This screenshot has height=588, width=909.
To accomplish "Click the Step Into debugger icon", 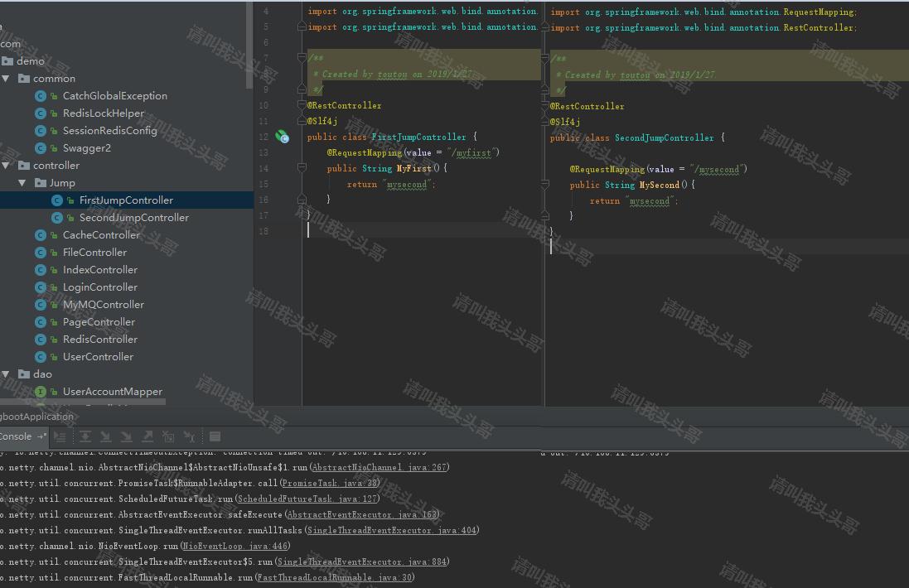I will (x=106, y=436).
